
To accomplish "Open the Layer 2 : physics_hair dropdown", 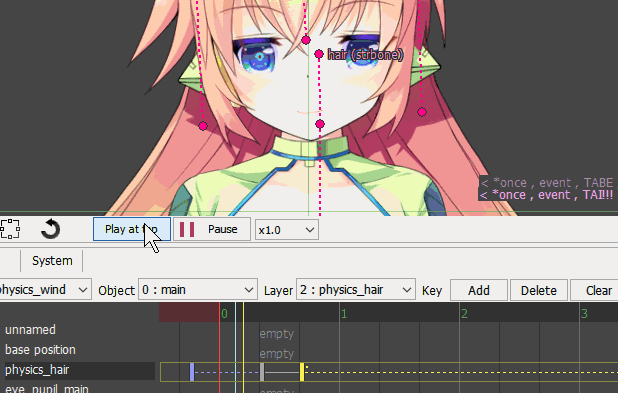I will pos(356,290).
